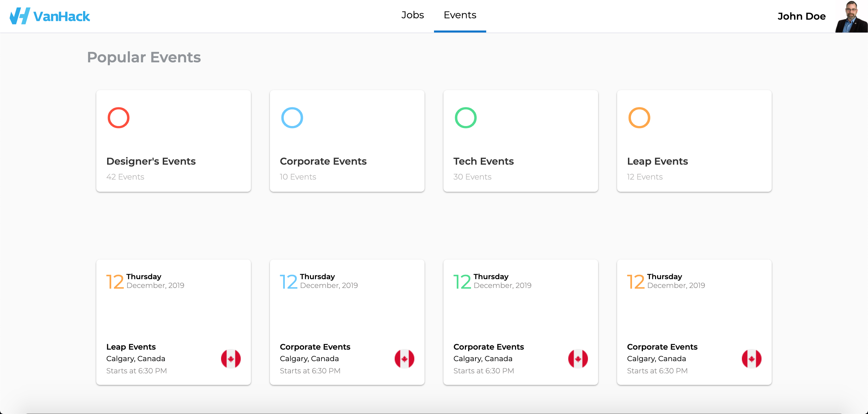868x414 pixels.
Task: Click the VanHack logo
Action: click(x=50, y=16)
